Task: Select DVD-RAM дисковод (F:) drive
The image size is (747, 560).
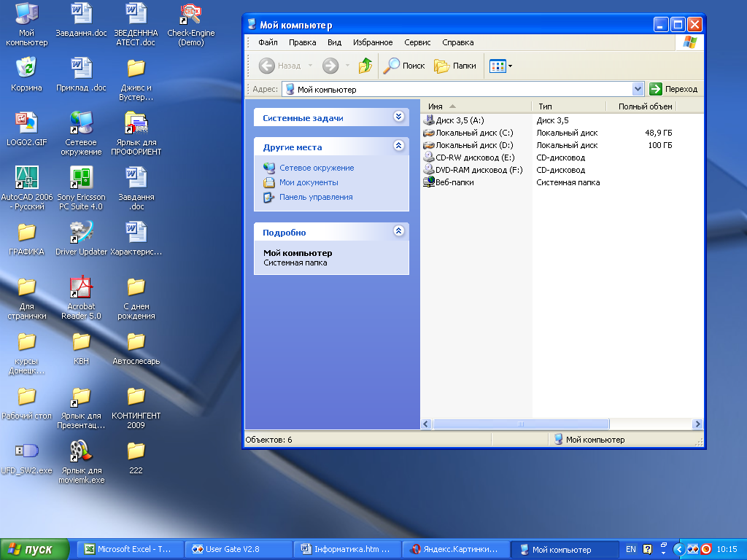Action: [473, 170]
